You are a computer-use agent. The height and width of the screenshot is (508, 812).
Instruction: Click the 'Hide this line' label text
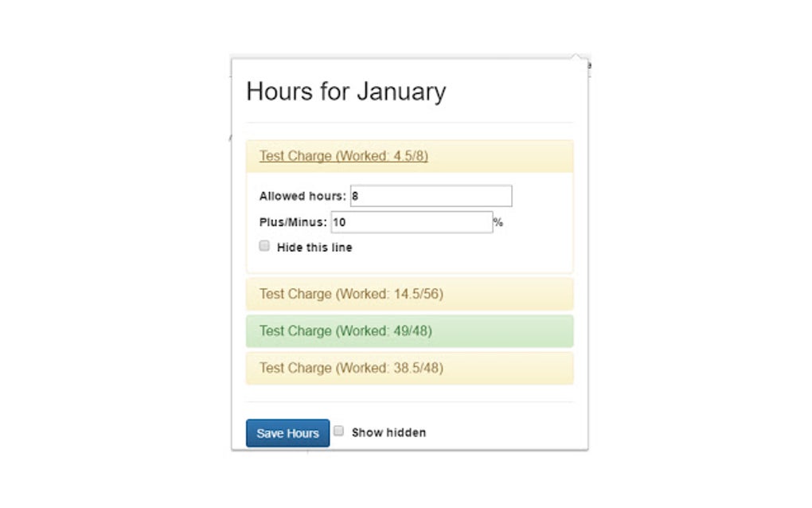[x=314, y=248]
